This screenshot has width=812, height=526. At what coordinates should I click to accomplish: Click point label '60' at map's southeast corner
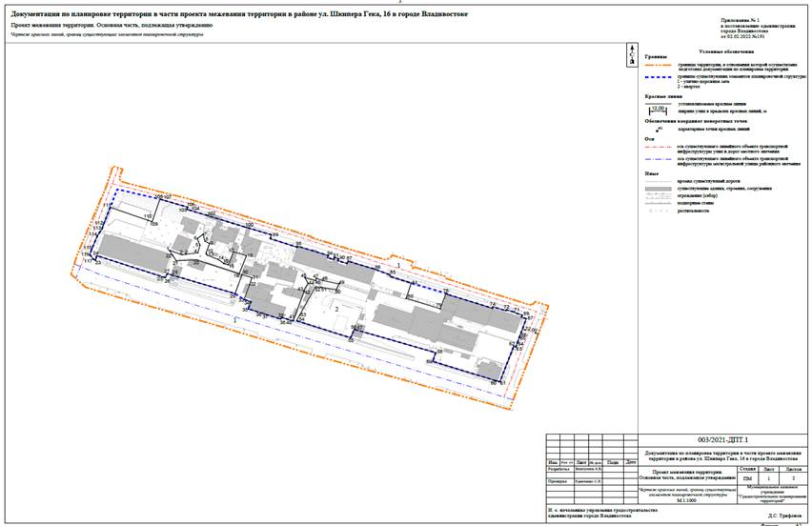(x=494, y=383)
